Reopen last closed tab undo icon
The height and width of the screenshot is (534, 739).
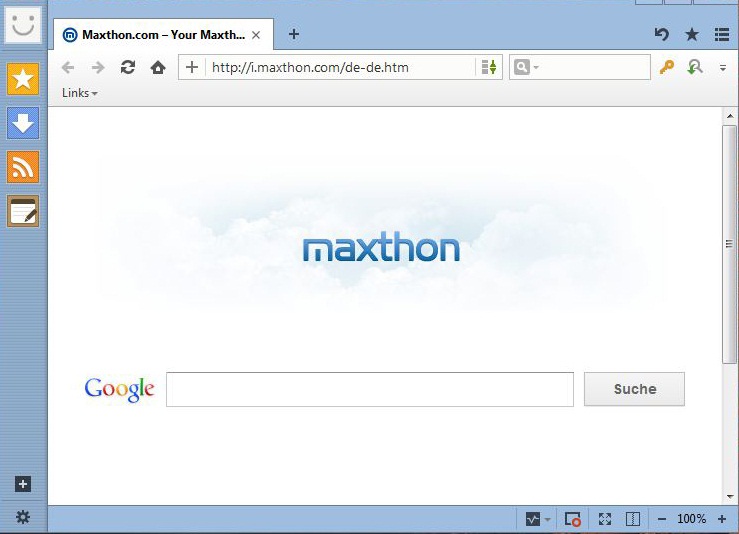pos(662,34)
